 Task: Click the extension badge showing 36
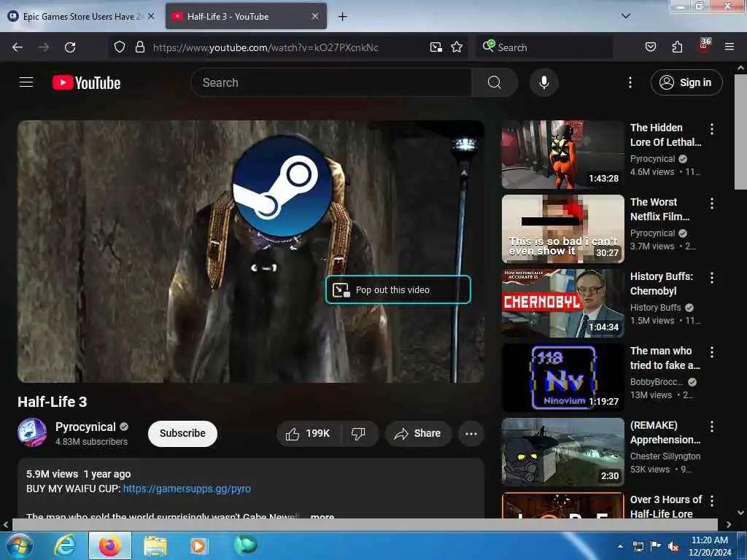[704, 45]
